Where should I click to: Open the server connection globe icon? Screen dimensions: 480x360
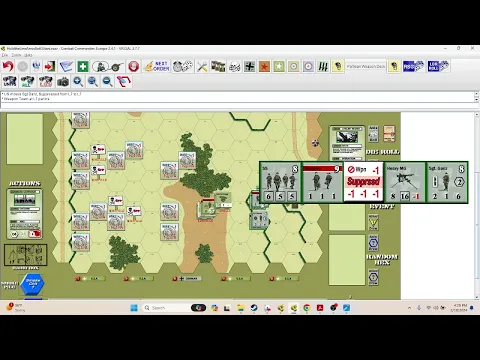pos(36,66)
